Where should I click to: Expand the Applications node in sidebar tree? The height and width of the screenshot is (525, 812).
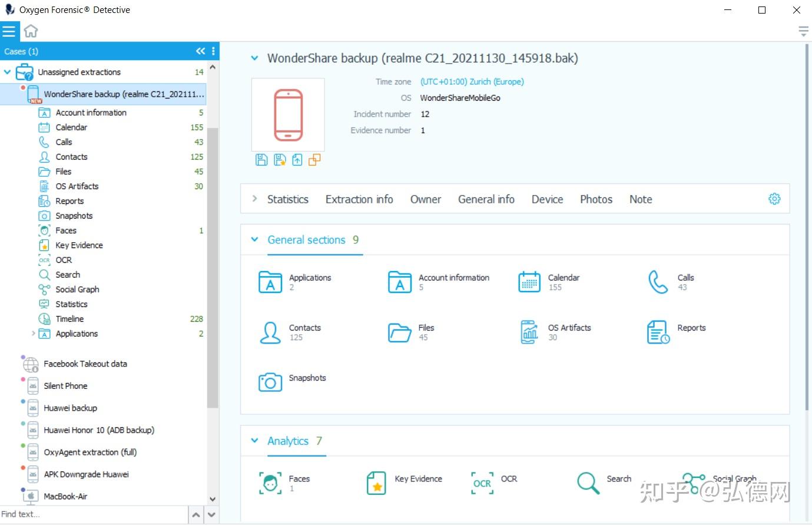33,334
